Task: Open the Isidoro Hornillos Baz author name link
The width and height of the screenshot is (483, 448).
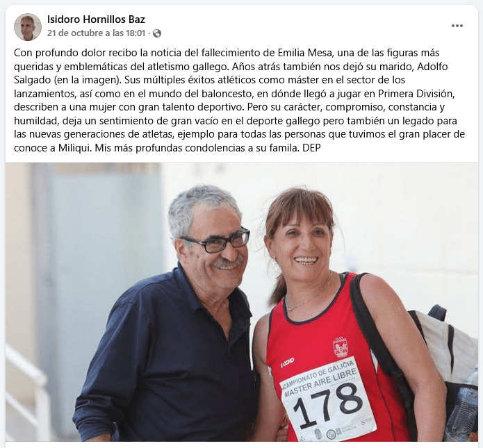Action: pos(96,19)
